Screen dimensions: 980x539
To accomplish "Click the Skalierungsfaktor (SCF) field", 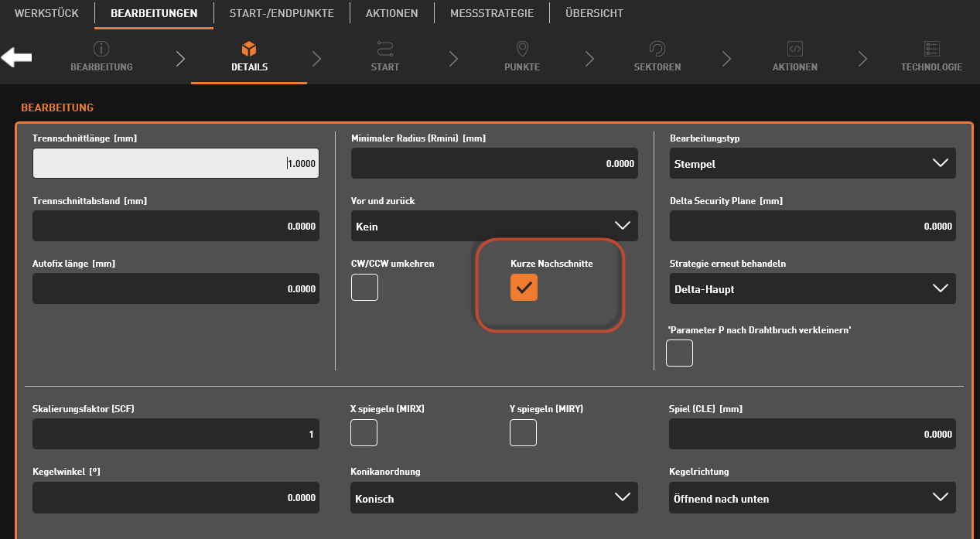I will coord(176,434).
